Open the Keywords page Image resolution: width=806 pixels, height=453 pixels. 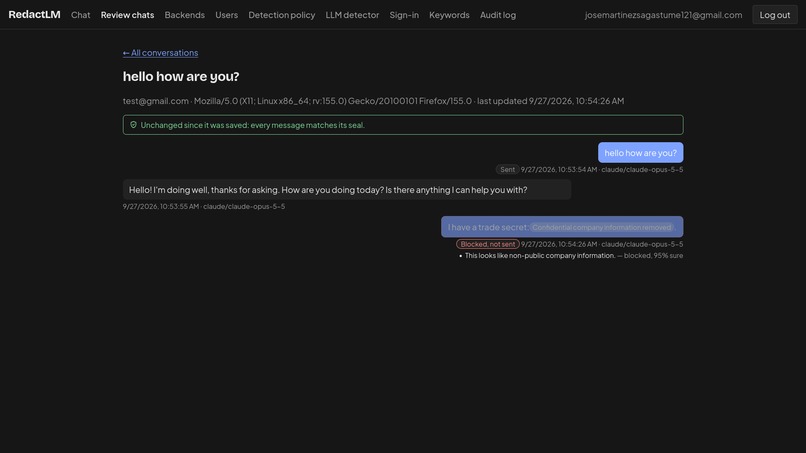449,15
